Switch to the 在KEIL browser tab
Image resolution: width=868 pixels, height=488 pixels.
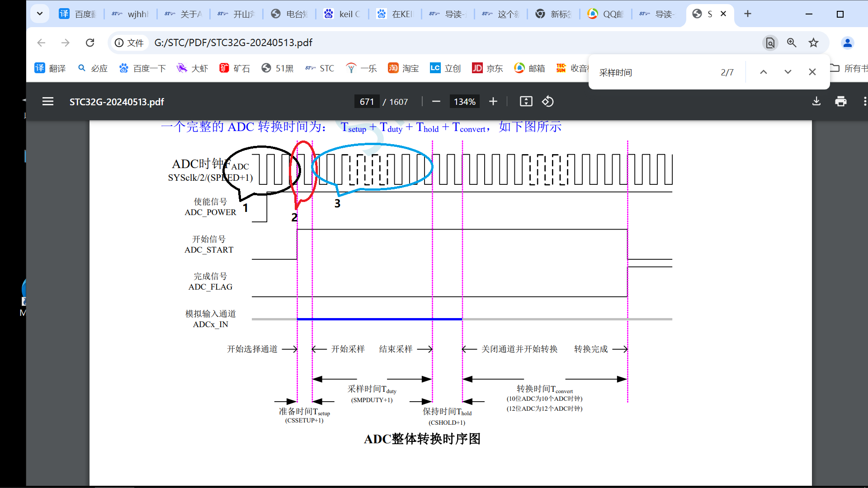(x=395, y=14)
